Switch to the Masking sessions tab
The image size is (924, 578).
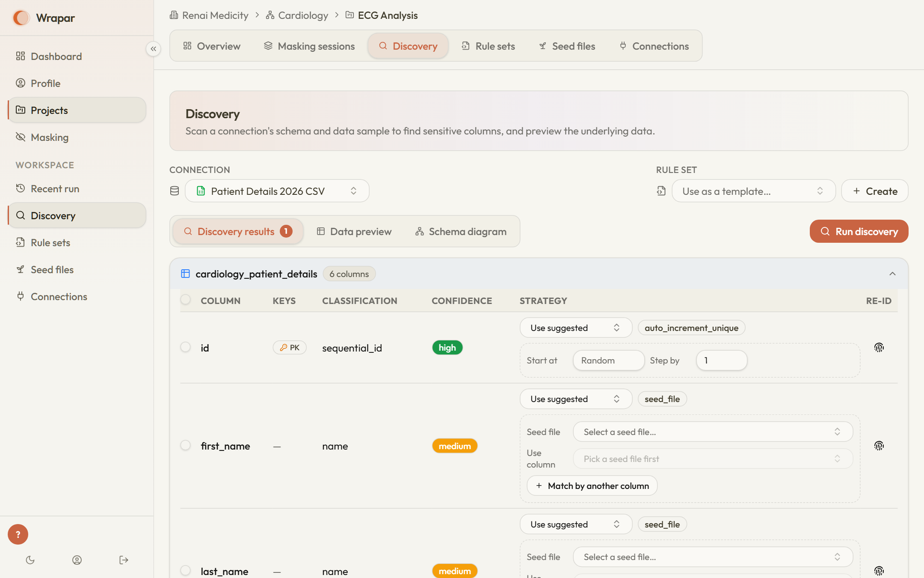(x=309, y=46)
